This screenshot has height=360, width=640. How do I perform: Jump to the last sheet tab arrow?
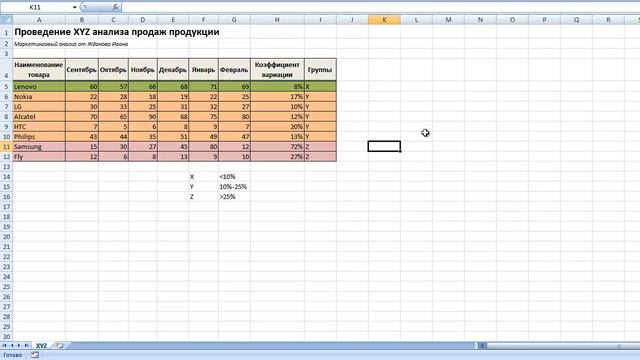pos(26,345)
